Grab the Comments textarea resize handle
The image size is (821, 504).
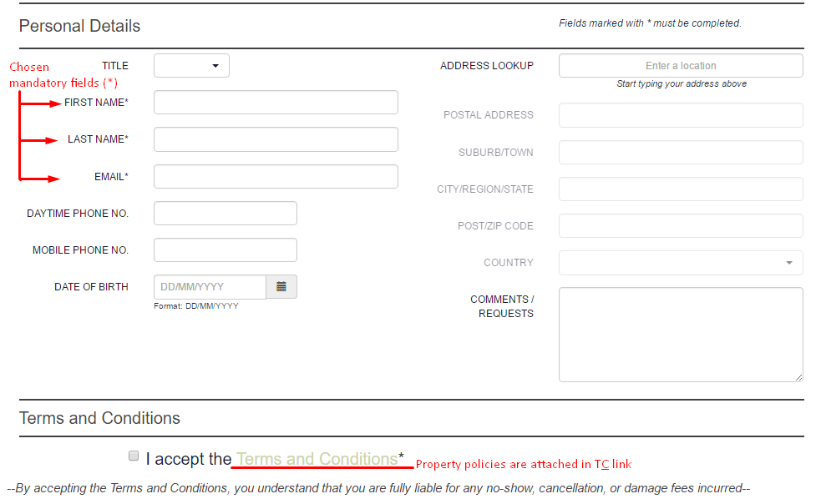[798, 377]
